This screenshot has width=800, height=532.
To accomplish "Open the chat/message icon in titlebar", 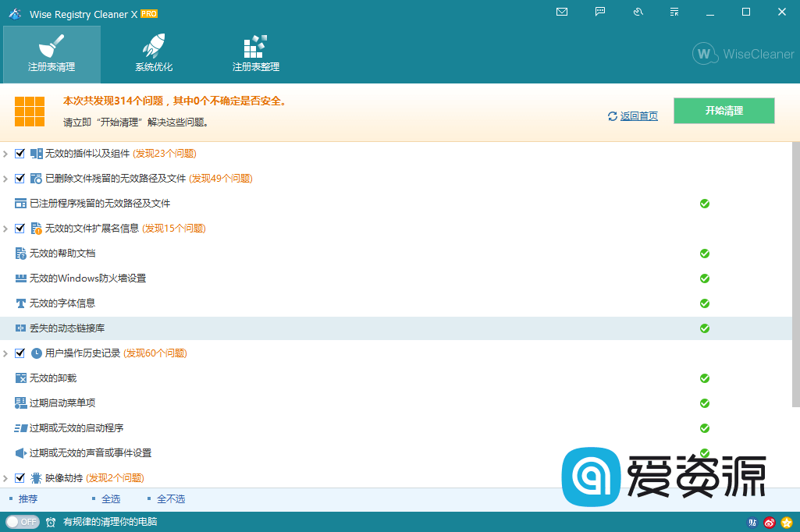I will (599, 12).
